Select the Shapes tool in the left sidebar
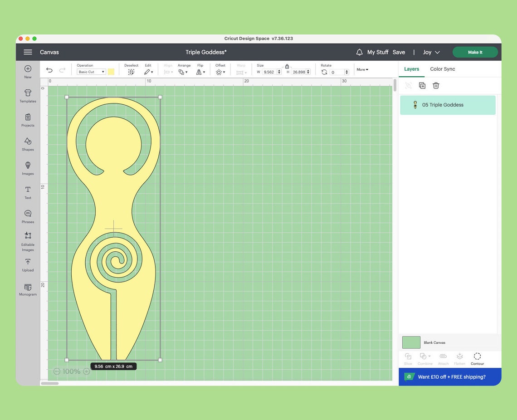The image size is (517, 420). point(28,143)
